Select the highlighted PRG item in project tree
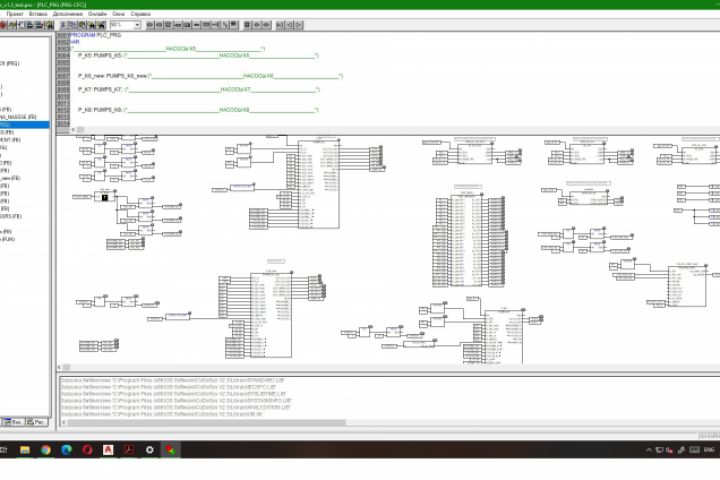 point(24,124)
